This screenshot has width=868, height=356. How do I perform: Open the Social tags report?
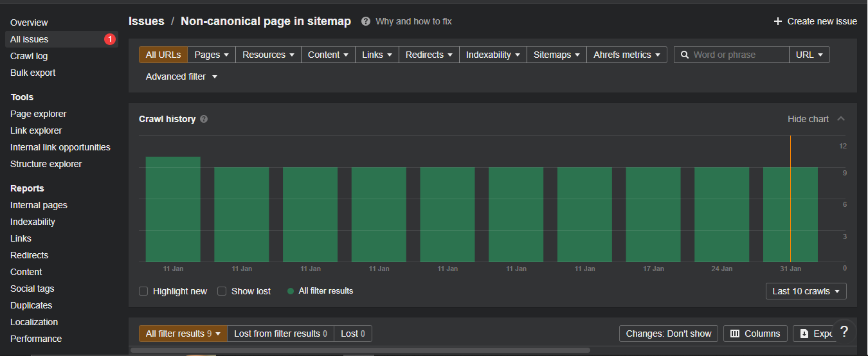(32, 289)
